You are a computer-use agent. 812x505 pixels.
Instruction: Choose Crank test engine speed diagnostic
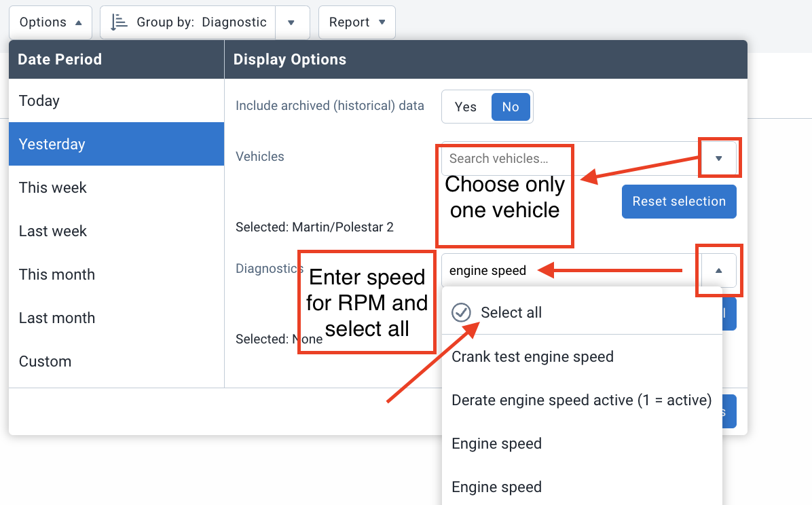point(582,357)
